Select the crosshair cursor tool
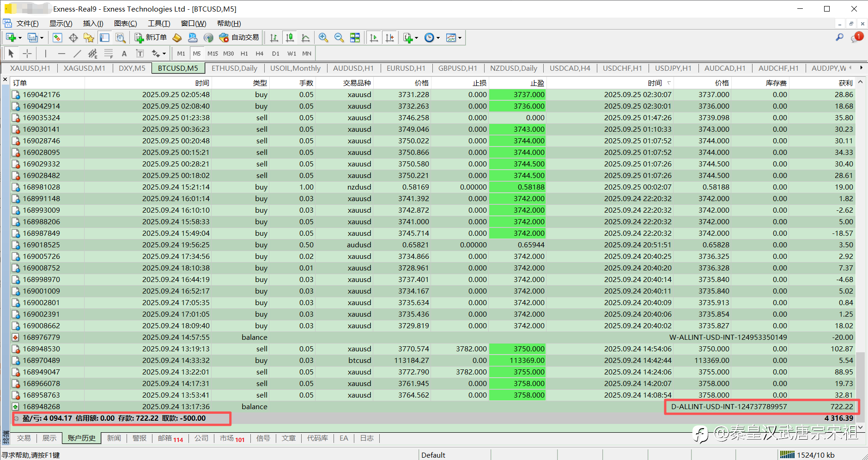 point(27,54)
